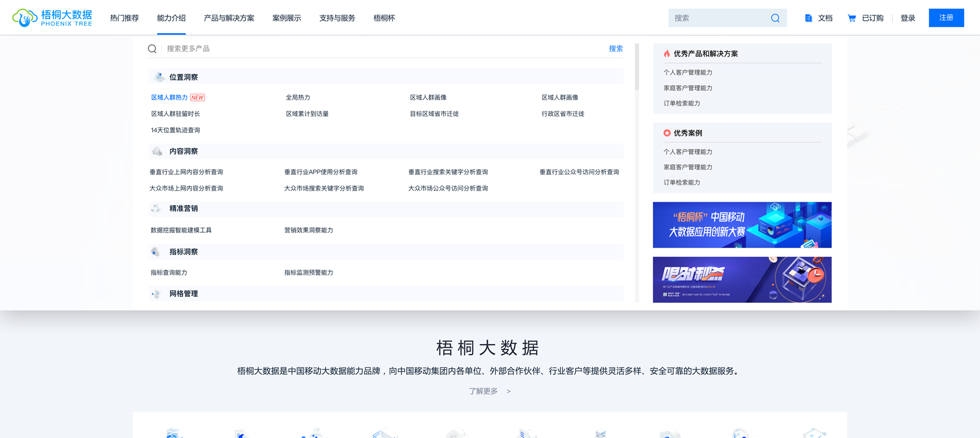This screenshot has width=980, height=438.
Task: Open the 限时秒杀 promotional banner
Action: point(742,280)
